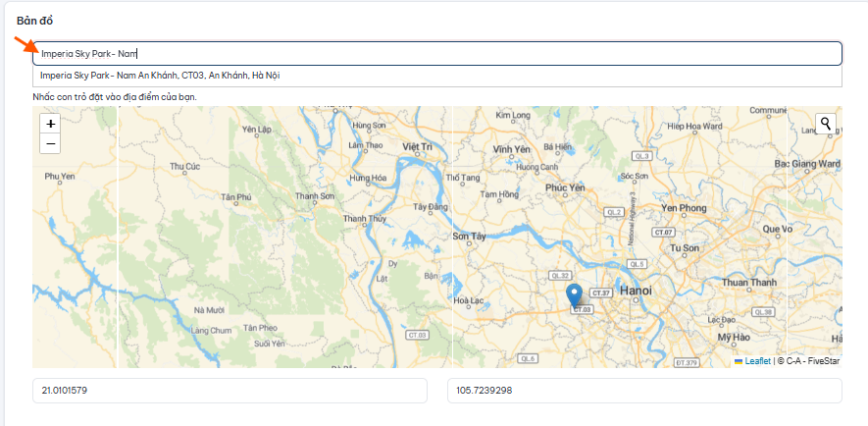This screenshot has width=868, height=426.
Task: Click the Thuan Thanh map label
Action: (x=749, y=283)
